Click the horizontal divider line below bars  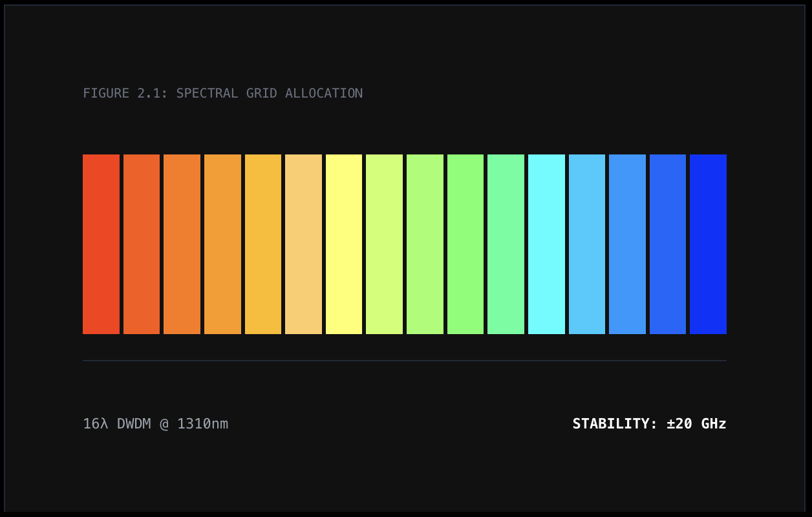coord(405,361)
